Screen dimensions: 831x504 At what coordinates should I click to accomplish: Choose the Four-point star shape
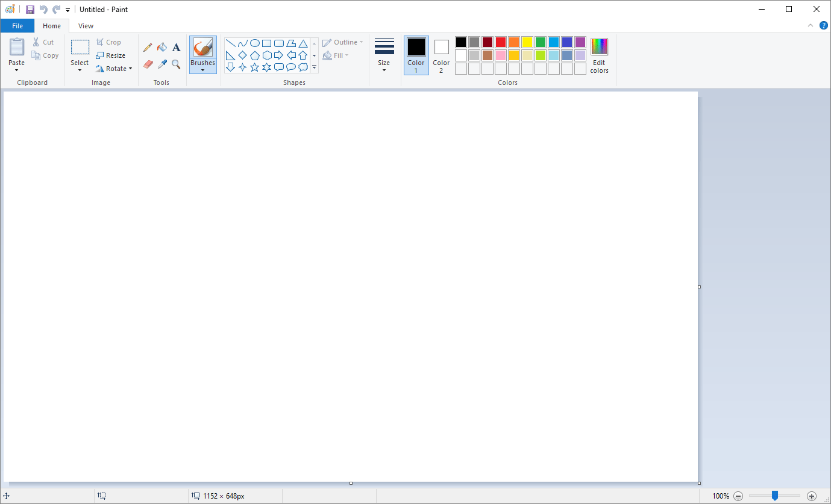tap(242, 67)
